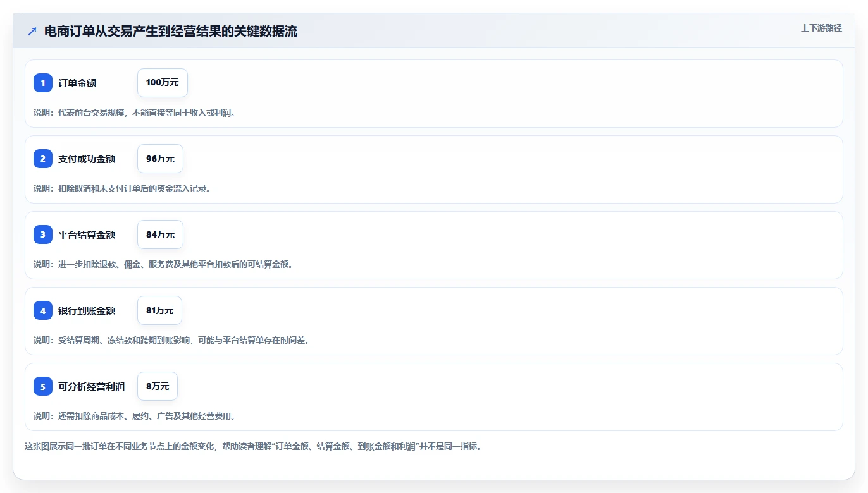Click the note 扣除取消和未支付订单后的资金流入记录

click(121, 188)
